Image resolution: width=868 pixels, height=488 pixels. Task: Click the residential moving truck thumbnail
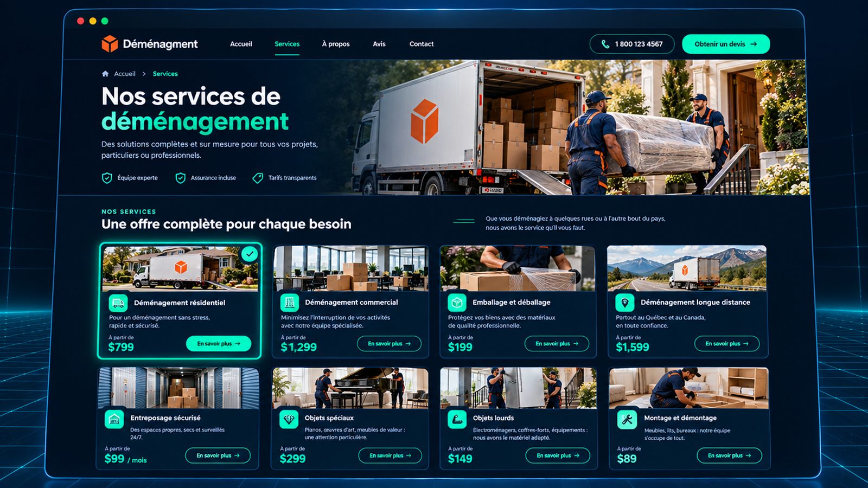180,268
